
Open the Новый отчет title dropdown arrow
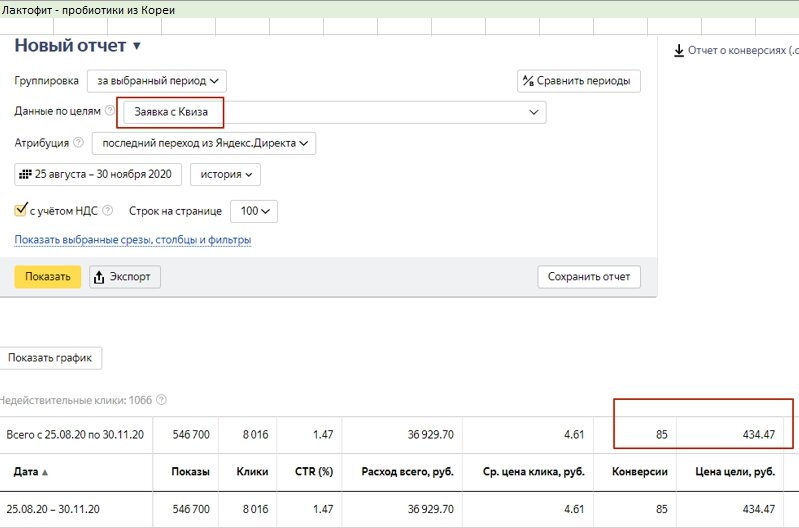tap(137, 46)
